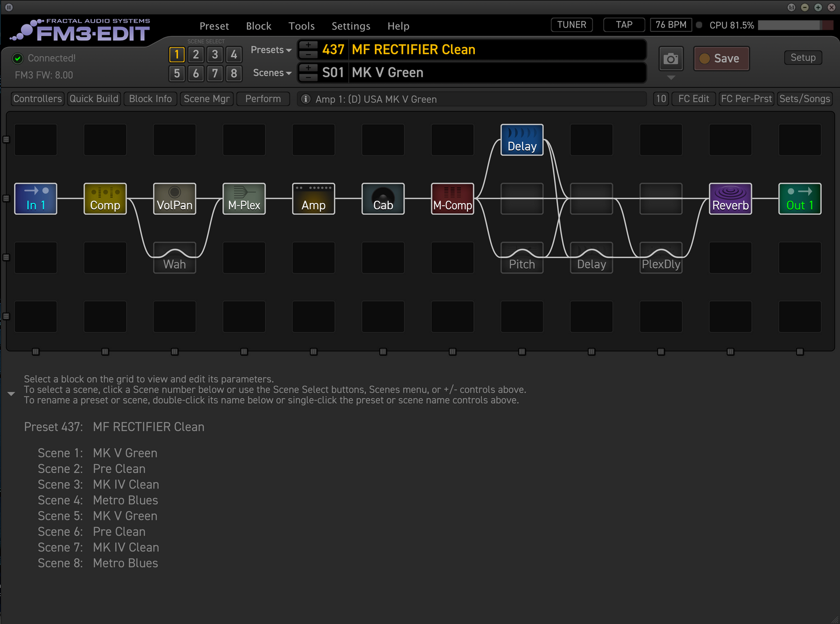Viewport: 840px width, 624px height.
Task: Switch to scene 8
Action: (x=234, y=73)
